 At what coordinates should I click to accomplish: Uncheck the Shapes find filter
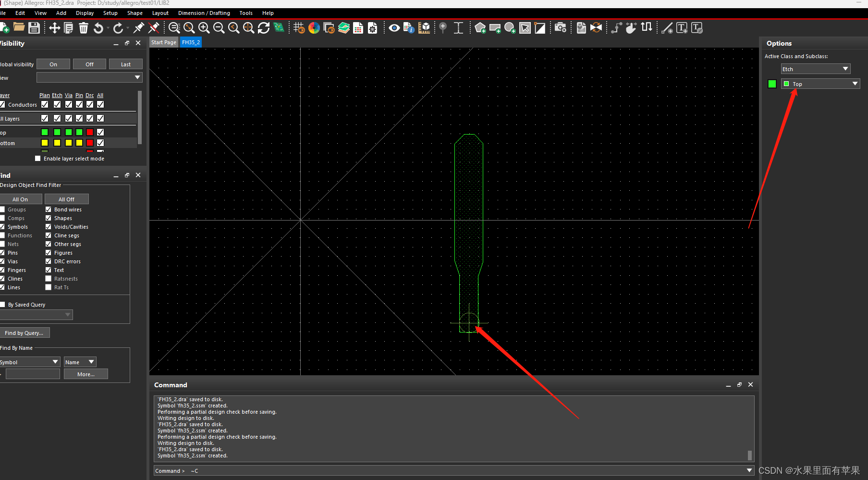click(49, 218)
